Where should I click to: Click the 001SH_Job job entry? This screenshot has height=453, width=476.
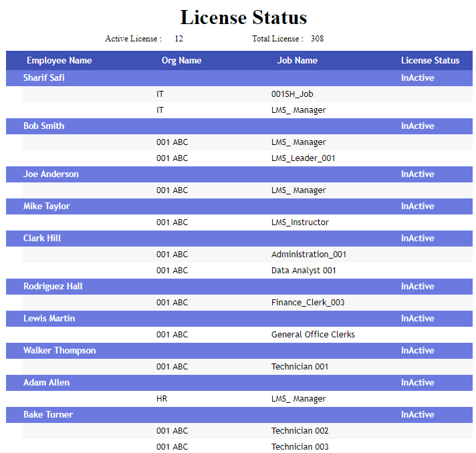click(292, 94)
